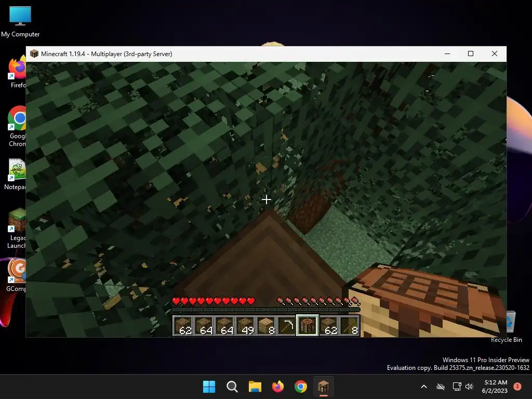Select the GComp desktop shortcut

click(x=16, y=275)
